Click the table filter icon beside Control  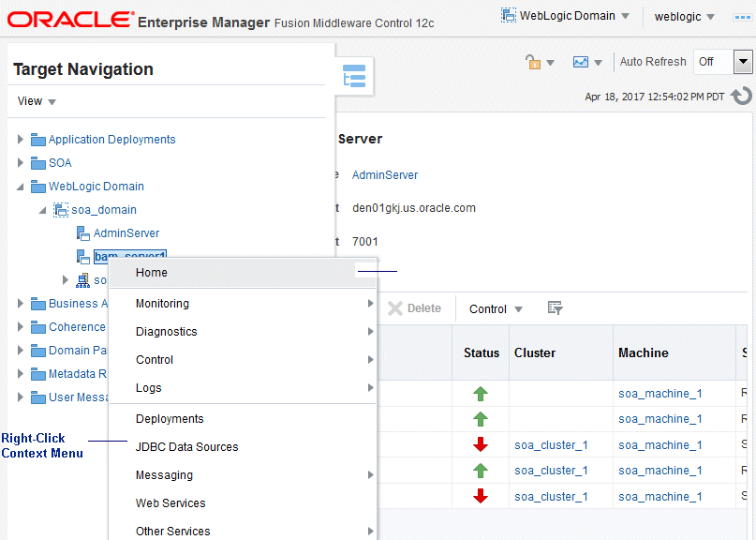tap(555, 307)
